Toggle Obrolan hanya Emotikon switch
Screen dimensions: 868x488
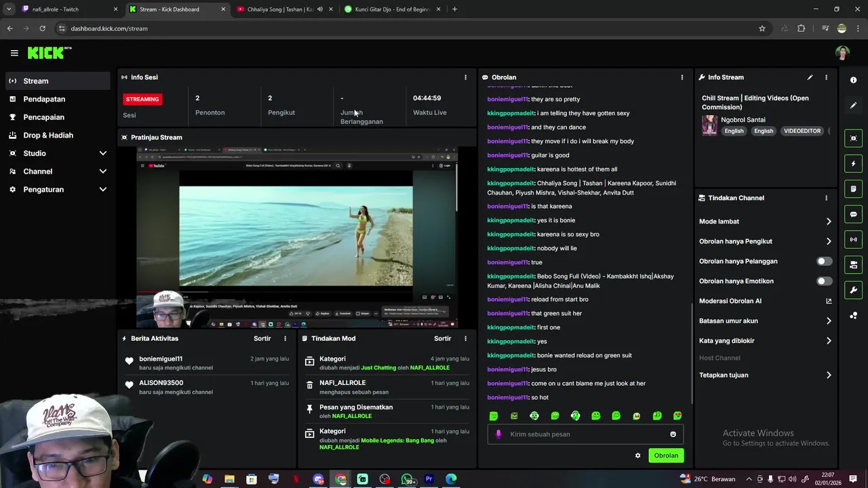tap(824, 281)
